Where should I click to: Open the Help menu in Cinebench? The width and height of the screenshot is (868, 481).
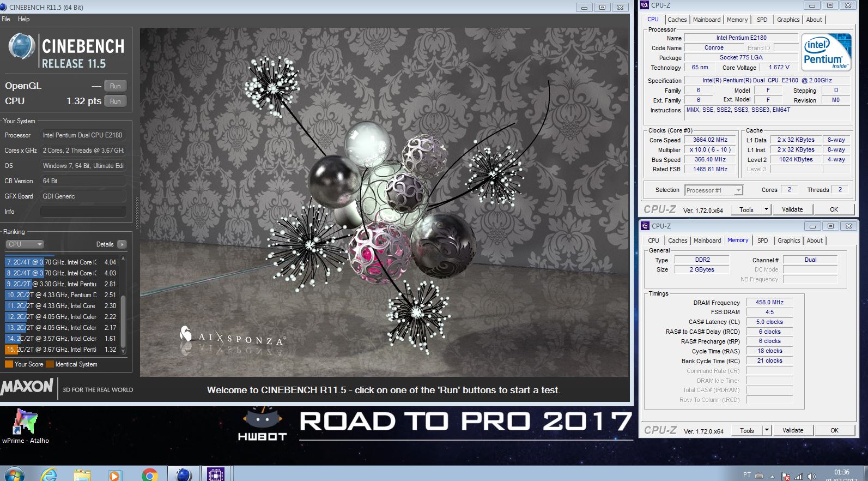pyautogui.click(x=23, y=19)
